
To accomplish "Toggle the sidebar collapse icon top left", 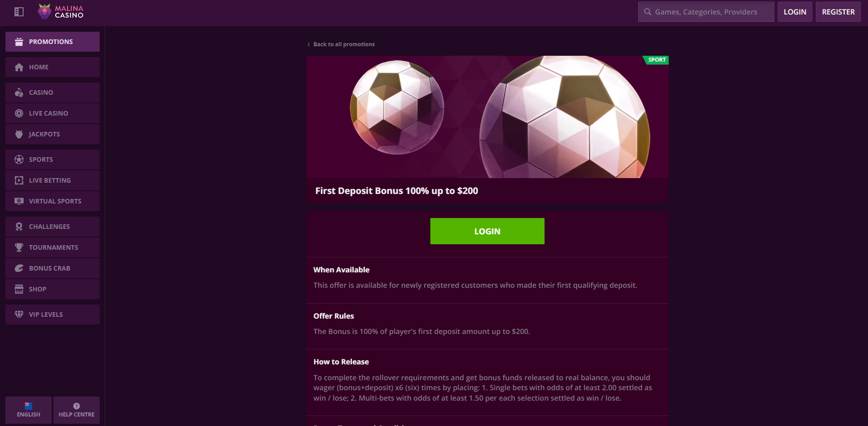I will pyautogui.click(x=19, y=12).
